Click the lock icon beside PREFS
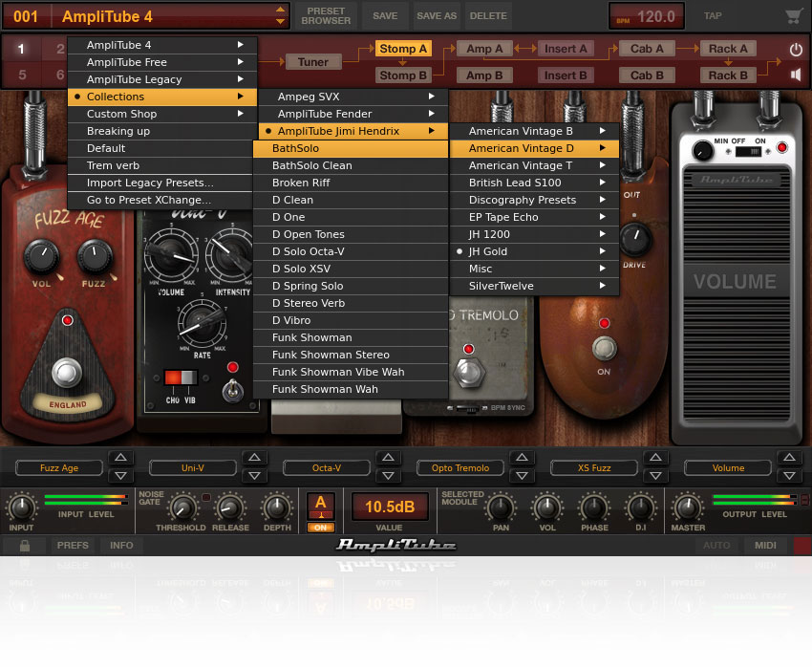The image size is (812, 669). (x=24, y=545)
